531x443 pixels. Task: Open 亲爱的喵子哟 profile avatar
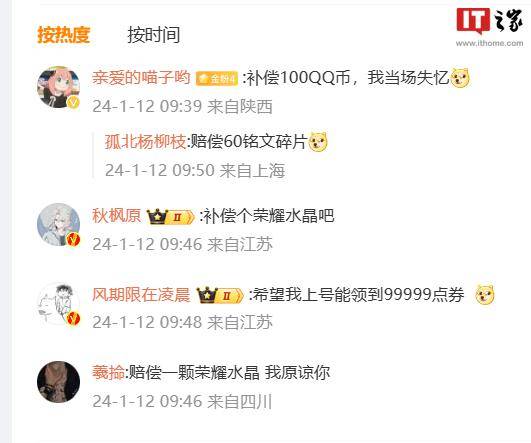pos(59,87)
